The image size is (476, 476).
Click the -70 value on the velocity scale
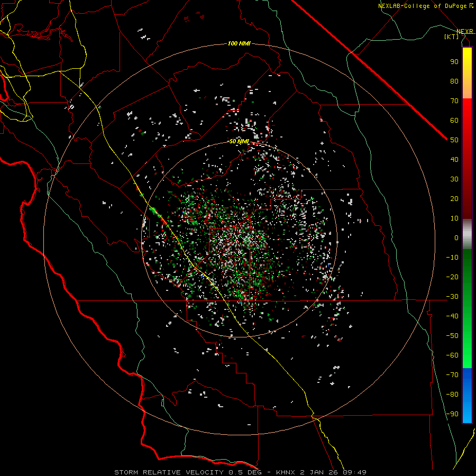click(x=452, y=375)
